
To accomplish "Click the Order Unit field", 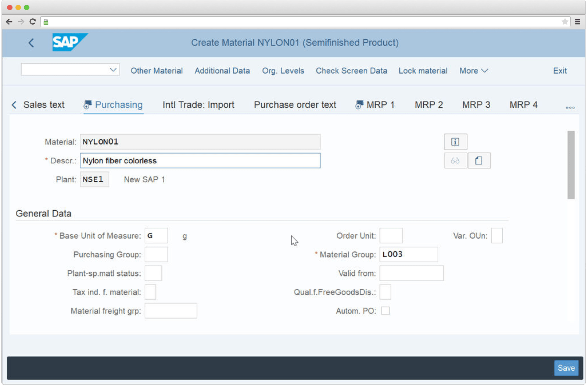I will pyautogui.click(x=391, y=236).
